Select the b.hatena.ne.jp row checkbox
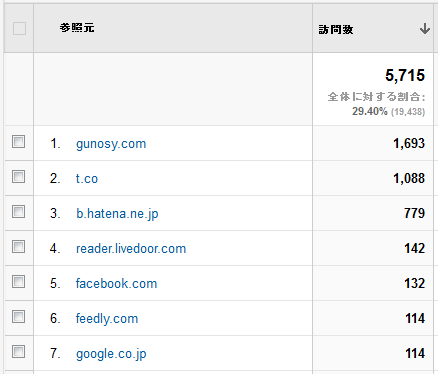This screenshot has width=438, height=374. pyautogui.click(x=19, y=212)
